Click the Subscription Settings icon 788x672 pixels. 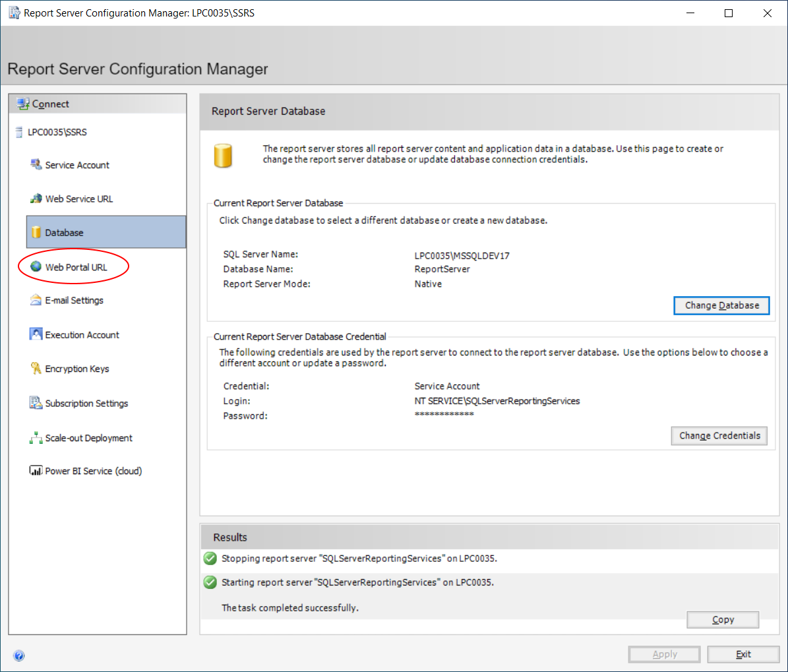36,403
